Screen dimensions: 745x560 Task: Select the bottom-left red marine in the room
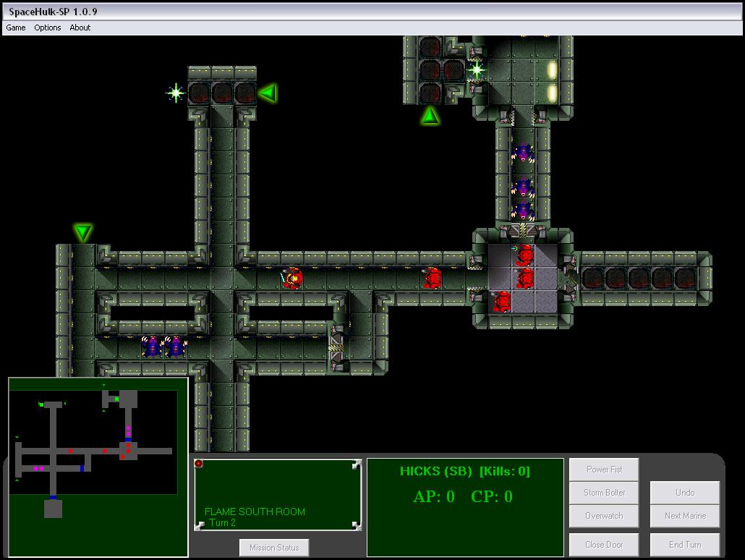(502, 302)
